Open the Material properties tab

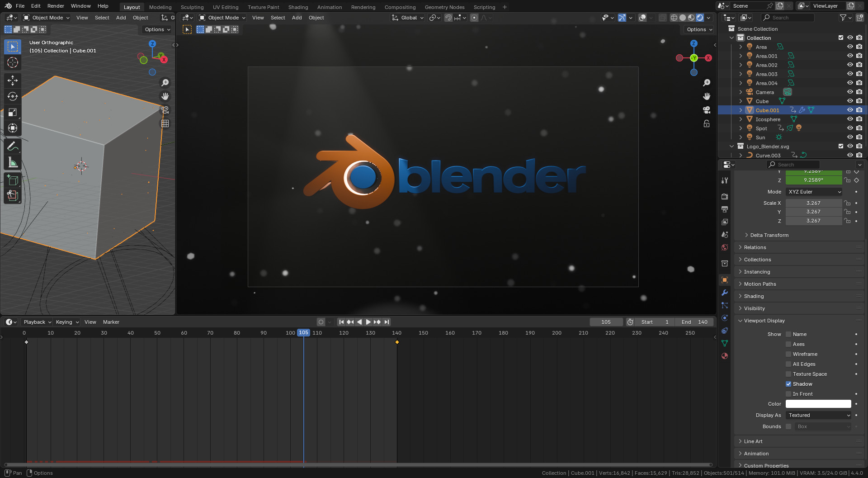pyautogui.click(x=725, y=356)
